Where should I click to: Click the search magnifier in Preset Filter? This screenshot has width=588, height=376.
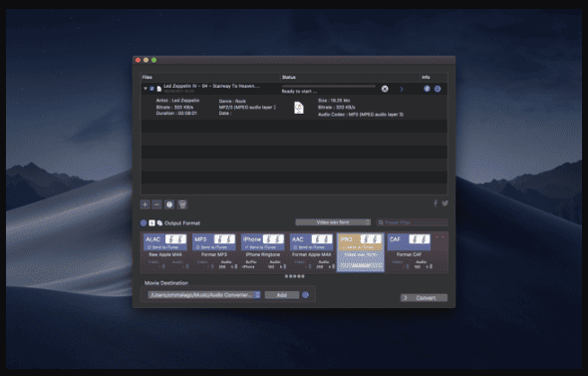click(x=381, y=222)
